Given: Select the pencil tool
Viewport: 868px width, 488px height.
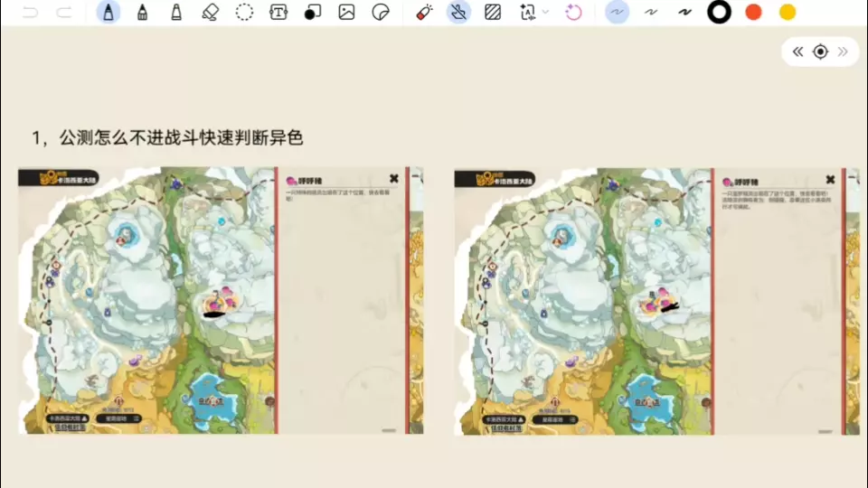Looking at the screenshot, I should coord(142,12).
